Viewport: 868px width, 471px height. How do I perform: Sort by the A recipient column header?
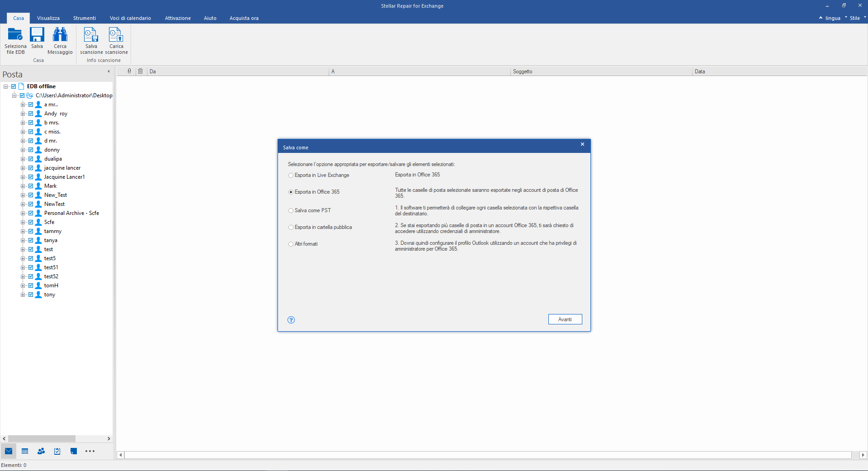(x=420, y=71)
